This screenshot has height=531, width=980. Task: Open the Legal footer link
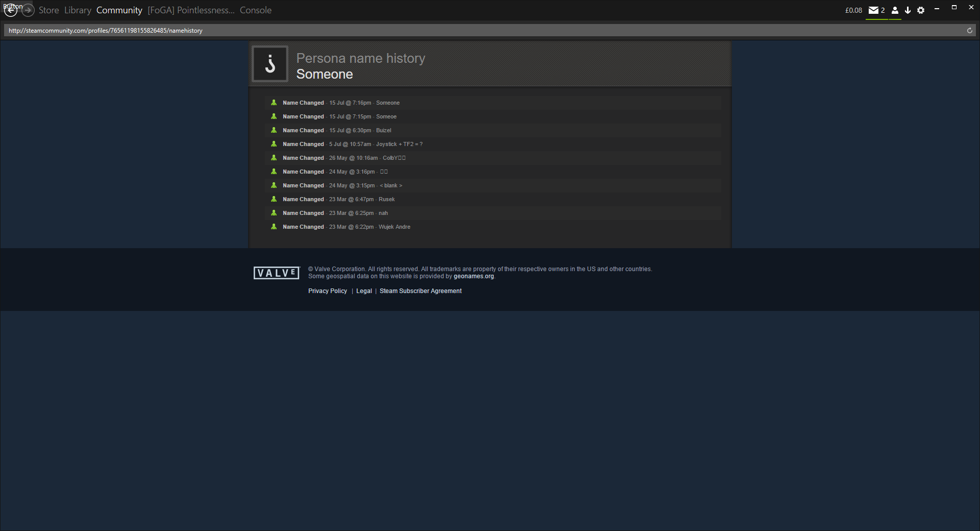[364, 291]
